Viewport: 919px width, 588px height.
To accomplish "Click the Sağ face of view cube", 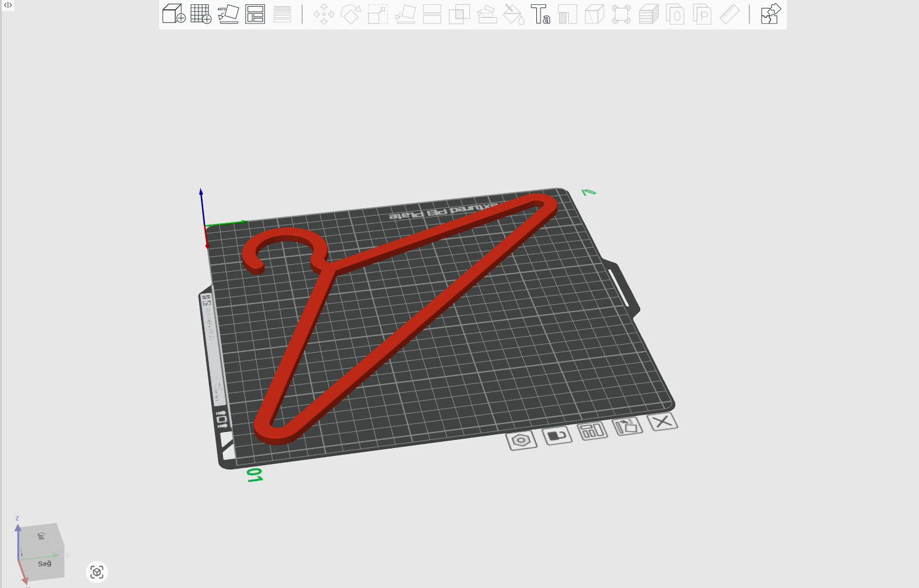I will [44, 563].
